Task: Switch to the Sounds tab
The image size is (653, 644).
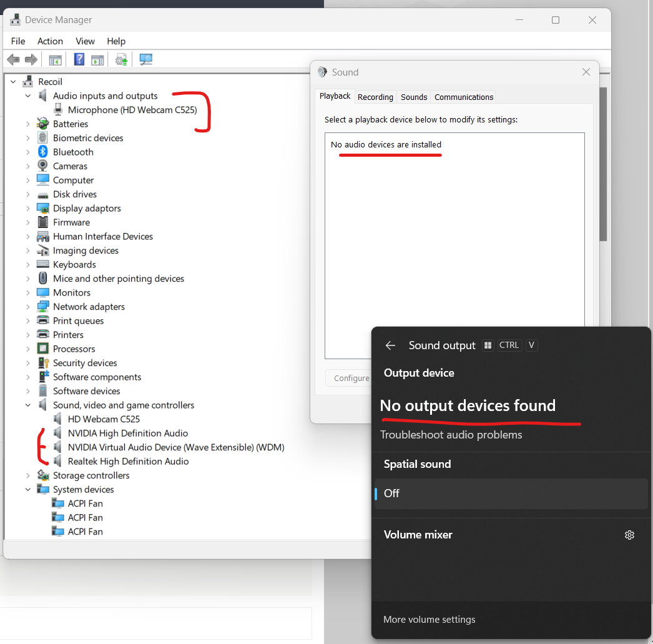Action: (414, 97)
